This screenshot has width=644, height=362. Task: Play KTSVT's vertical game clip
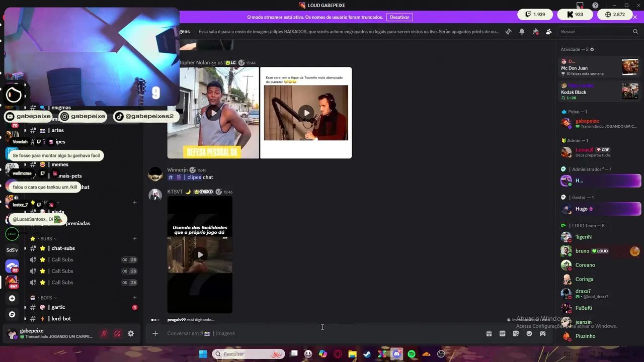coord(200,254)
